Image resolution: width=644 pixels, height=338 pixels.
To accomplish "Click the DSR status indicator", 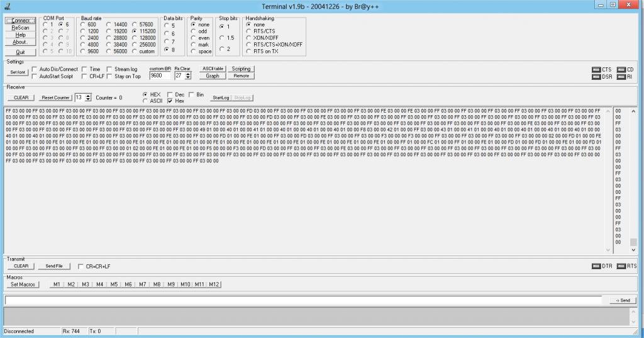I will (x=596, y=77).
